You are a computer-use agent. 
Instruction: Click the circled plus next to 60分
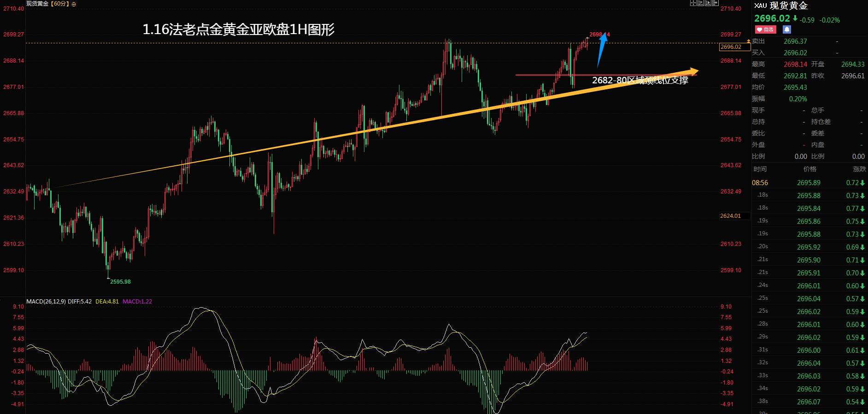click(74, 4)
